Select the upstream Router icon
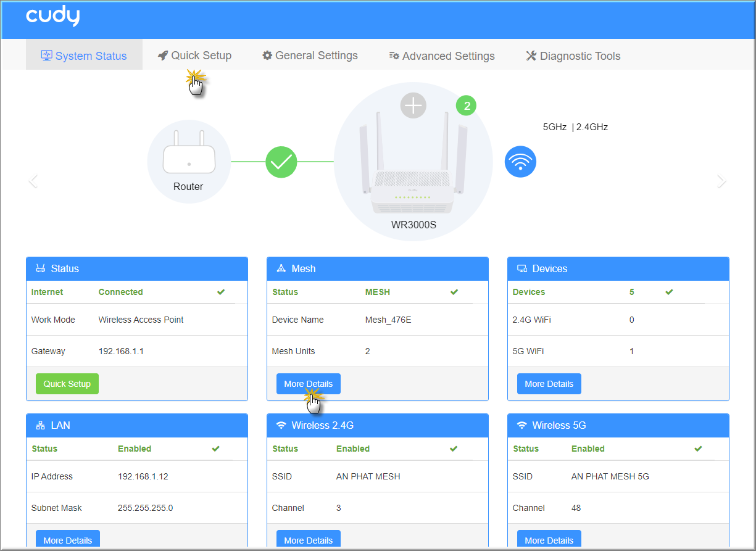This screenshot has height=551, width=756. [188, 162]
